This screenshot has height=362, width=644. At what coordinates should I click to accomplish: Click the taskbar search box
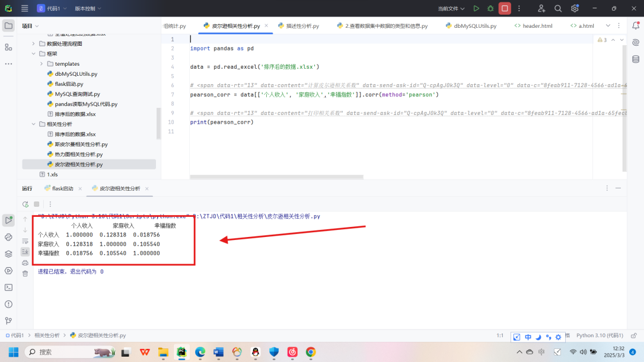coord(70,352)
